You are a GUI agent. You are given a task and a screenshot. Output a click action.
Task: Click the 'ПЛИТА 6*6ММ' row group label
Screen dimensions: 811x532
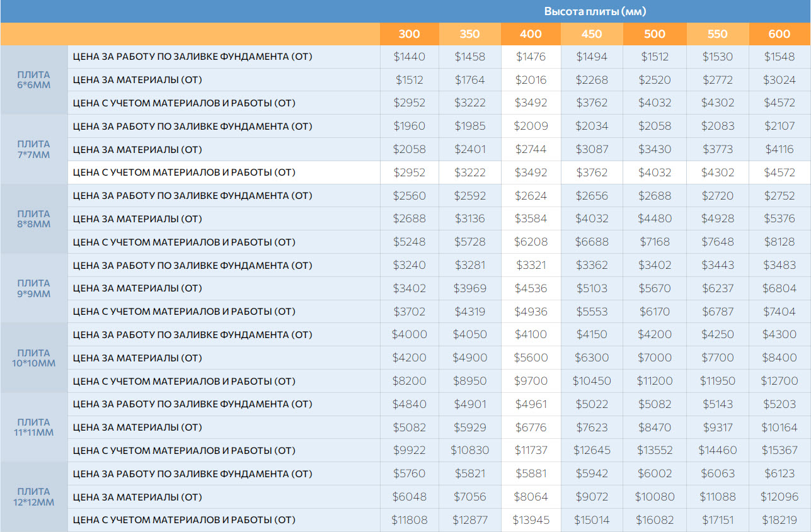[x=34, y=79]
